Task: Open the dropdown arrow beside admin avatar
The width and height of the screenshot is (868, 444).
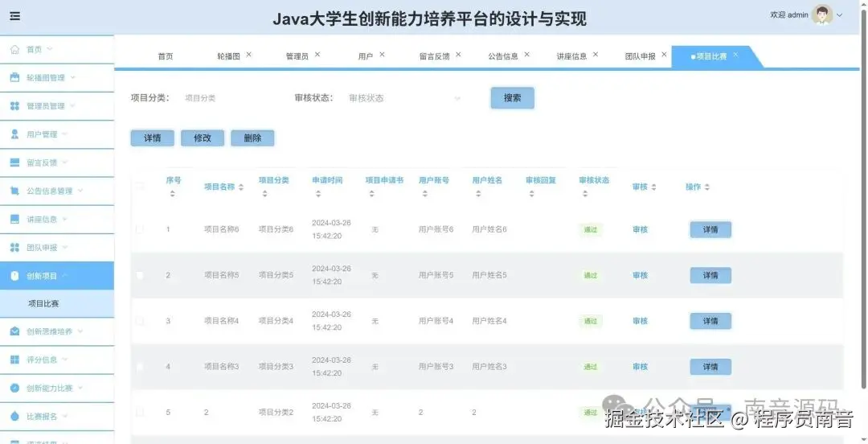Action: coord(840,15)
